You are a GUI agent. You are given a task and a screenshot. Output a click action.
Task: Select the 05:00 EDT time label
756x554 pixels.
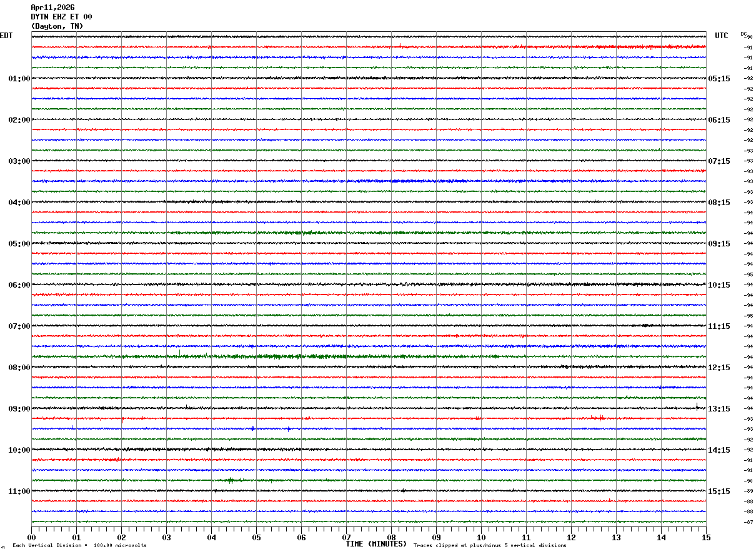point(19,244)
